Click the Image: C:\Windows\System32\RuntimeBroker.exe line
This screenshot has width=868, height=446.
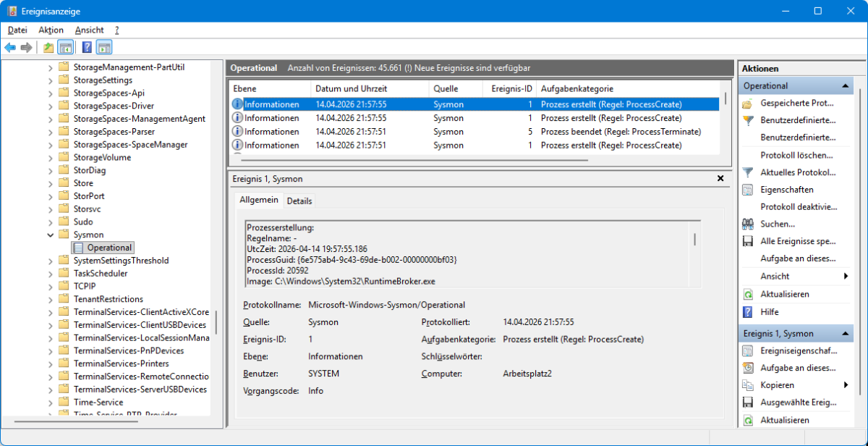[x=341, y=280]
